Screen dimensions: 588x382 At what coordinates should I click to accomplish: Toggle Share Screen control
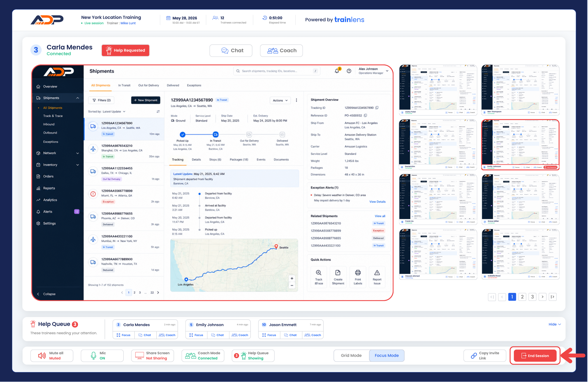point(152,356)
